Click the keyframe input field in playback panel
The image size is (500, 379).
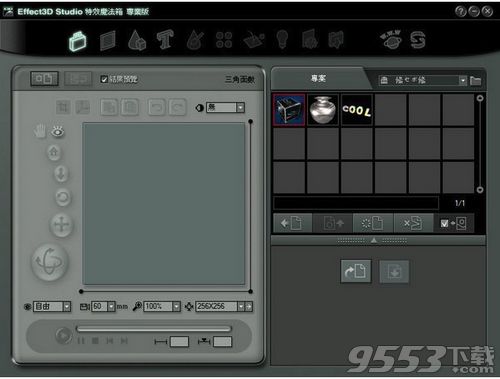click(223, 342)
